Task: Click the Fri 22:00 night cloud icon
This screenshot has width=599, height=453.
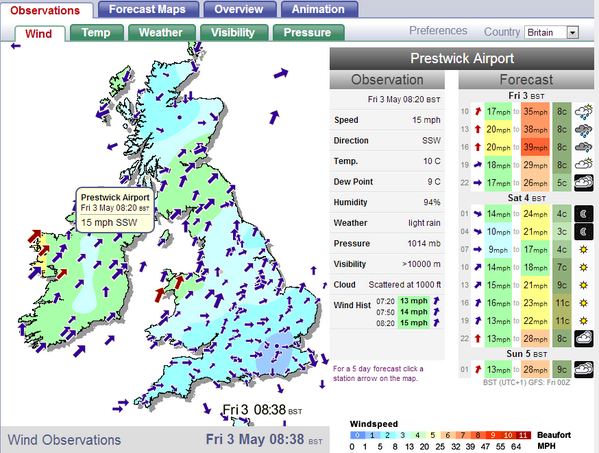Action: [583, 183]
